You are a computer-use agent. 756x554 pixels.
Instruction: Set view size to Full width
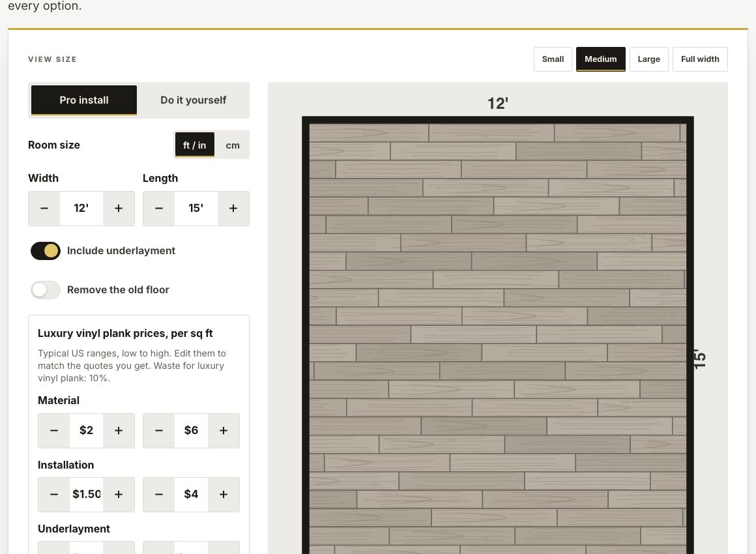(700, 59)
